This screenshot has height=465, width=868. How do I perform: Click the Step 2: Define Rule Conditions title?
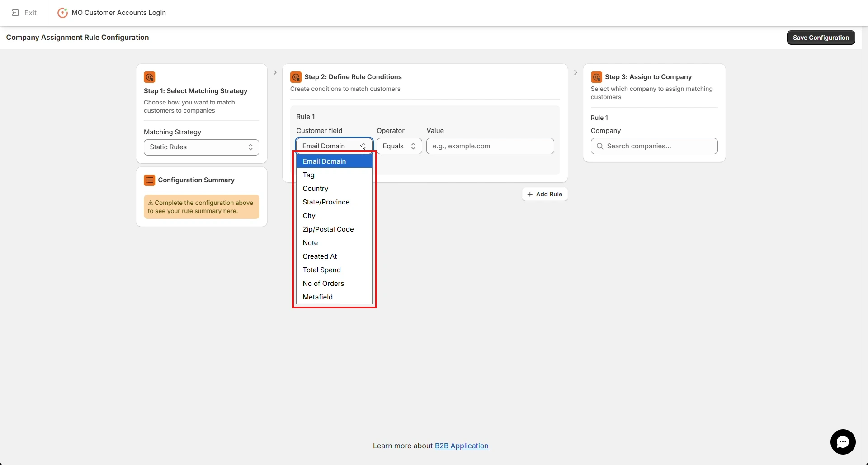click(353, 77)
